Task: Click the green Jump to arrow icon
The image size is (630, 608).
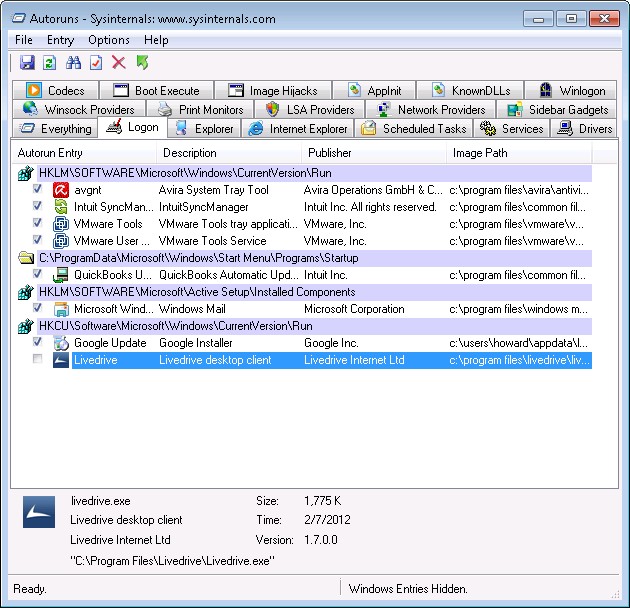Action: [142, 63]
